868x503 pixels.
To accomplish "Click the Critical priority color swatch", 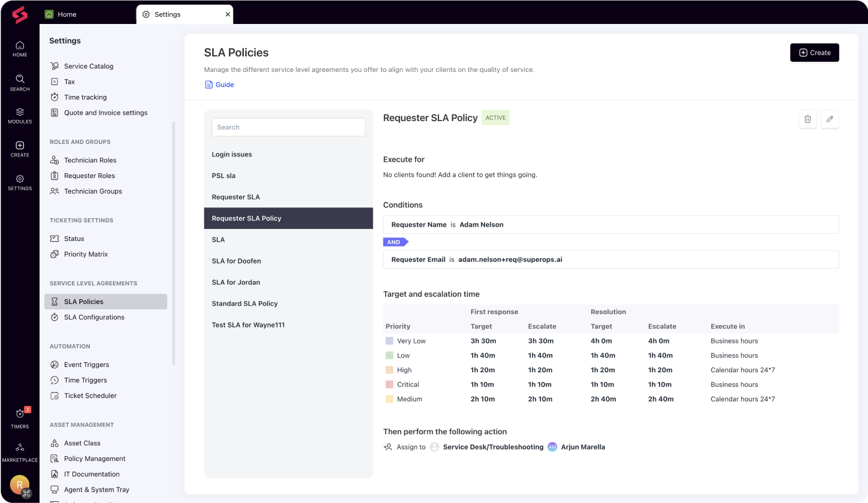I will [390, 384].
